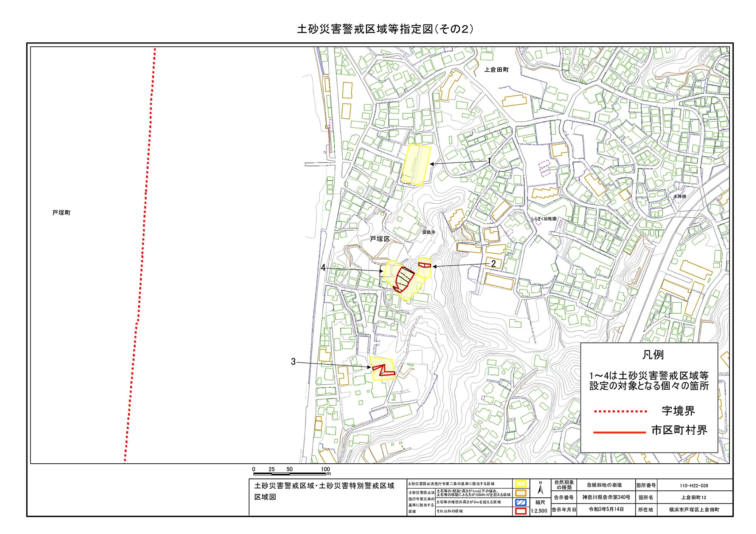
Task: Click the しらぎく幼稚園 kindergarten label
Action: (544, 219)
